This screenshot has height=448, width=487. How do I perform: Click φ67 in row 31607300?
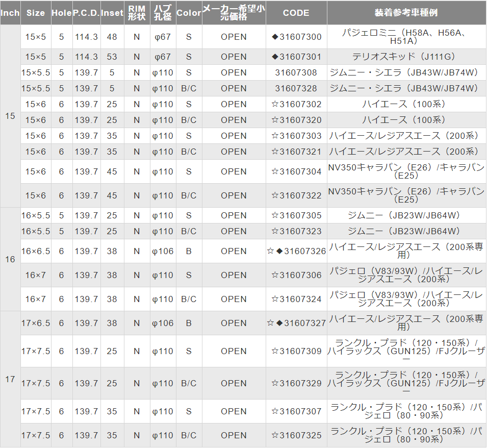(x=163, y=37)
